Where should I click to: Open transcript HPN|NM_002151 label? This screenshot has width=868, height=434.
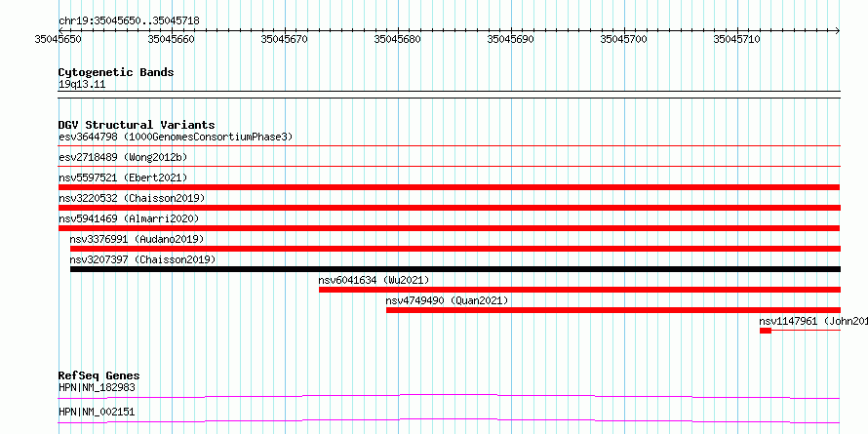(x=97, y=412)
